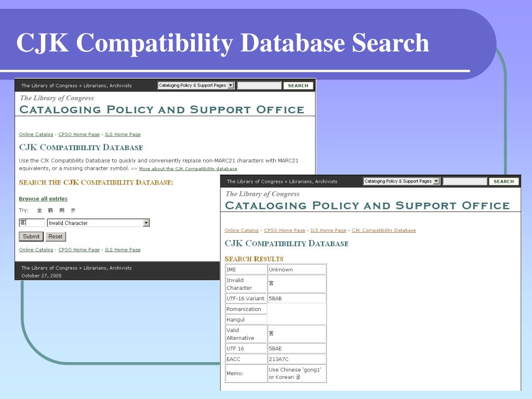Open Online Catalog link on the results page
This screenshot has width=532, height=399.
[242, 230]
